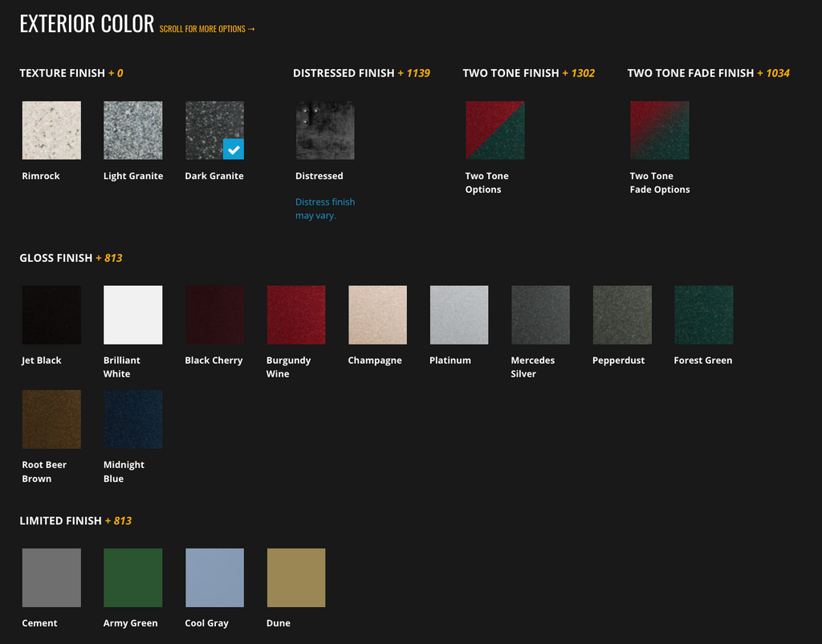Select Jet Black gloss color
The width and height of the screenshot is (822, 644).
tap(51, 315)
